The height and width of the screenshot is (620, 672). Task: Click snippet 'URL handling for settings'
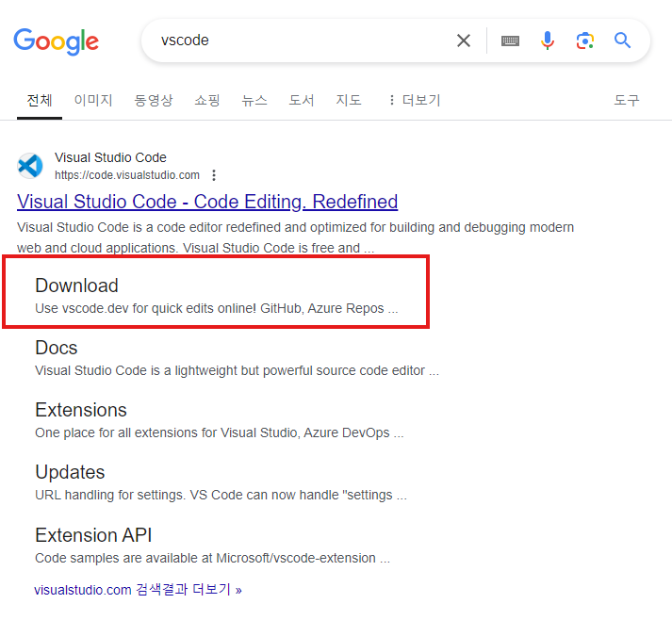tap(221, 495)
